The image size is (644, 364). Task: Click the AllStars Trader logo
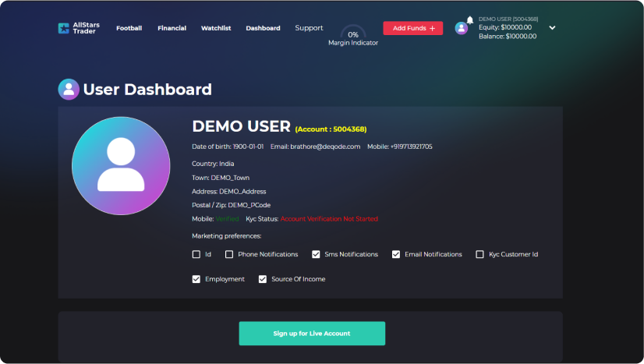(x=79, y=28)
